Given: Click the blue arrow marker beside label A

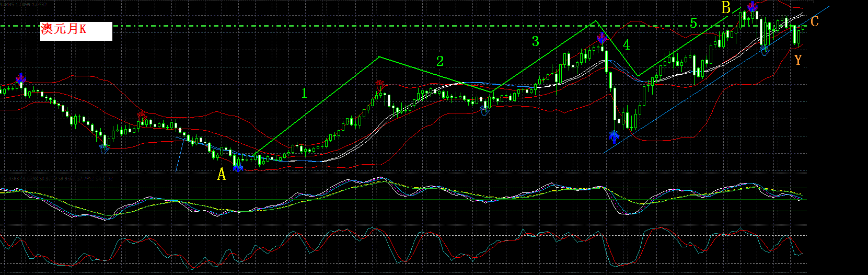Looking at the screenshot, I should tap(238, 168).
